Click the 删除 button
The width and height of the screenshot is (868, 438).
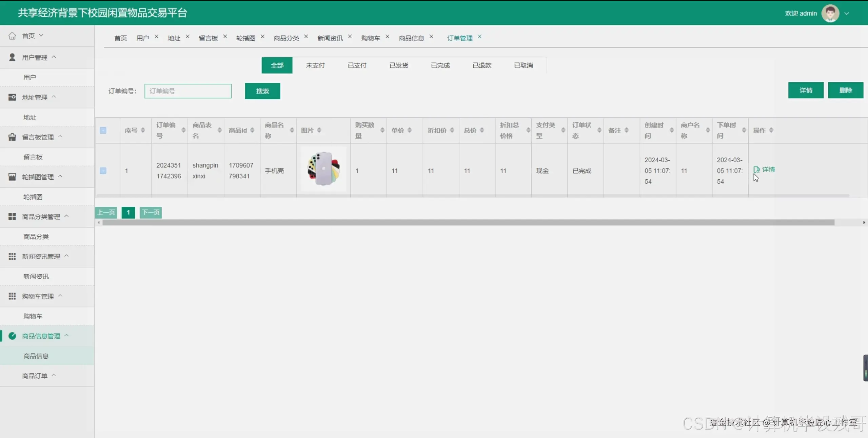coord(845,90)
